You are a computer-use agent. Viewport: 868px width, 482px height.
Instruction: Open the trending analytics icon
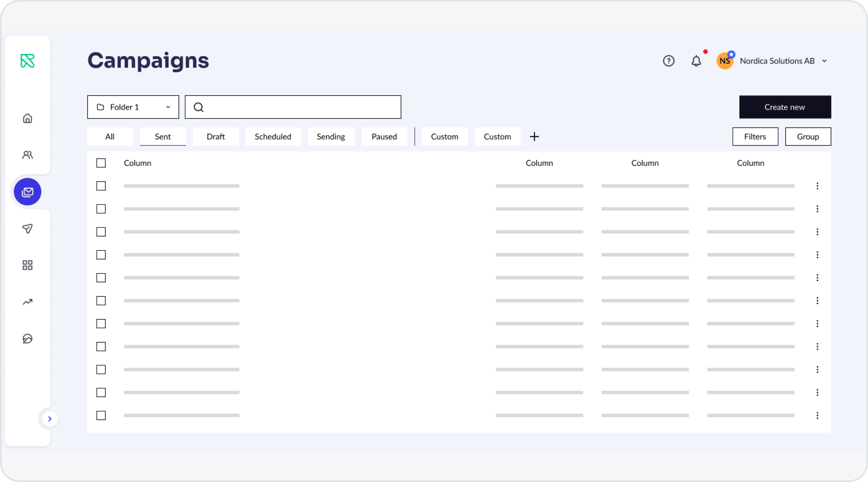pyautogui.click(x=27, y=302)
